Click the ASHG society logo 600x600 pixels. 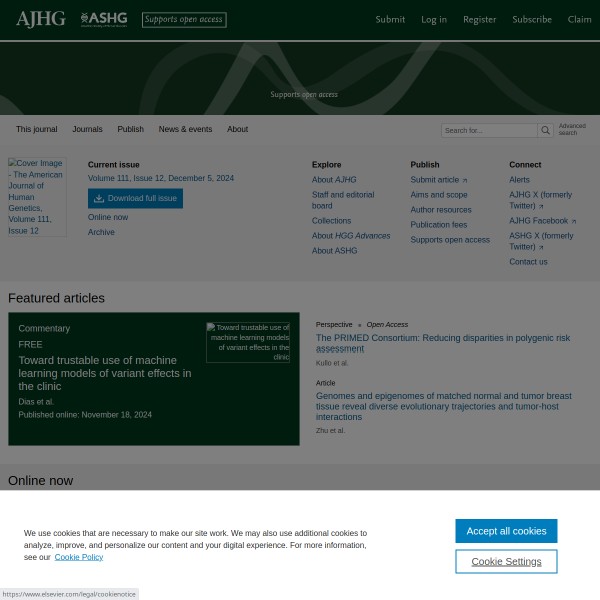(x=103, y=19)
